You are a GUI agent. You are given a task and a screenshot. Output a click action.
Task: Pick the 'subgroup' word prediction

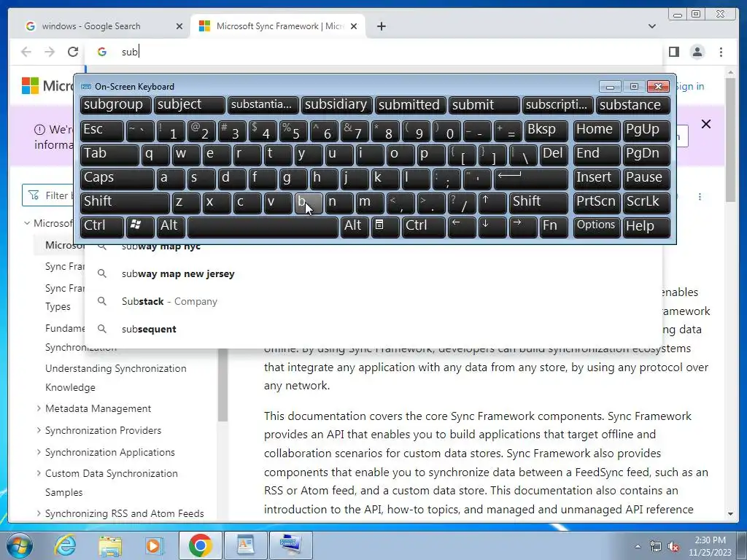point(116,105)
